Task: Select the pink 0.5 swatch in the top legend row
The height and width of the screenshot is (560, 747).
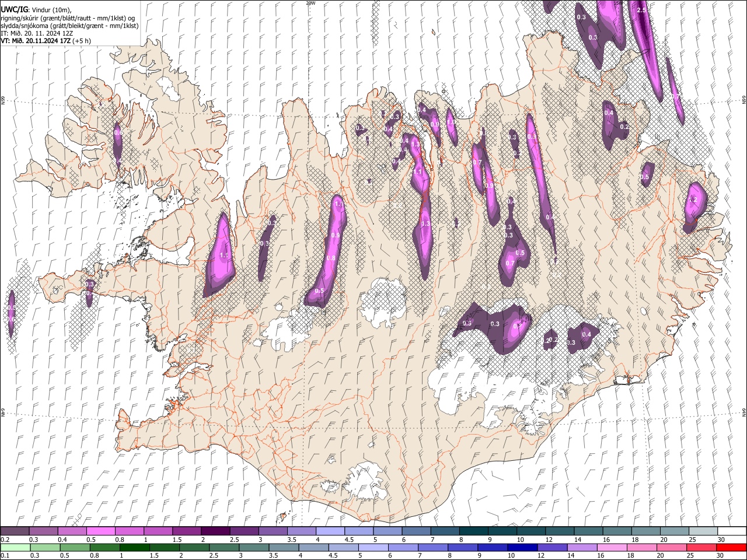Action: pos(101,531)
